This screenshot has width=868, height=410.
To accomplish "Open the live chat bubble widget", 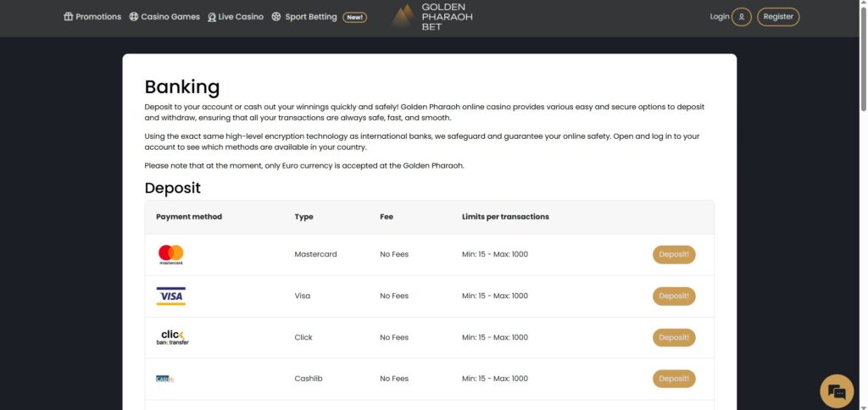I will pos(837,391).
